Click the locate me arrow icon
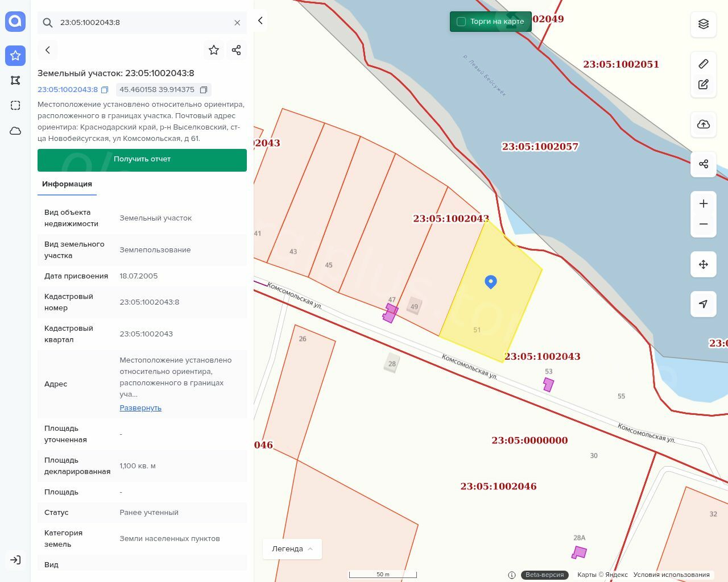728x582 pixels. pyautogui.click(x=703, y=304)
